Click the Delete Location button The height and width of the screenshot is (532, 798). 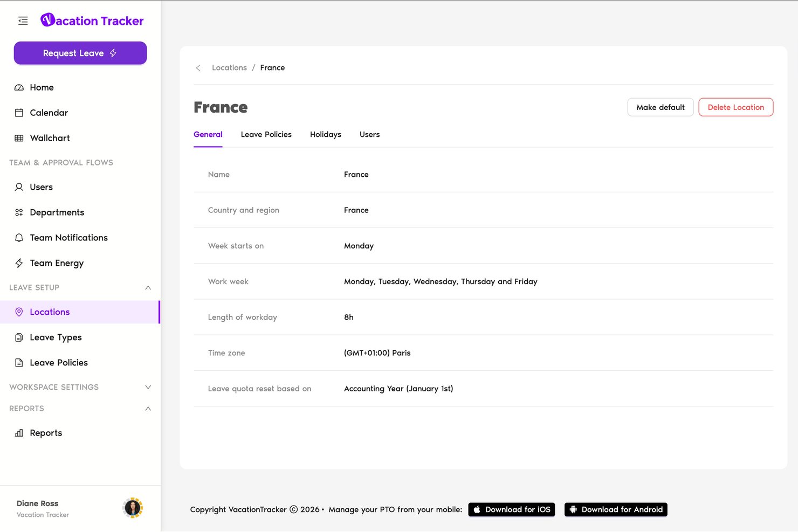735,107
